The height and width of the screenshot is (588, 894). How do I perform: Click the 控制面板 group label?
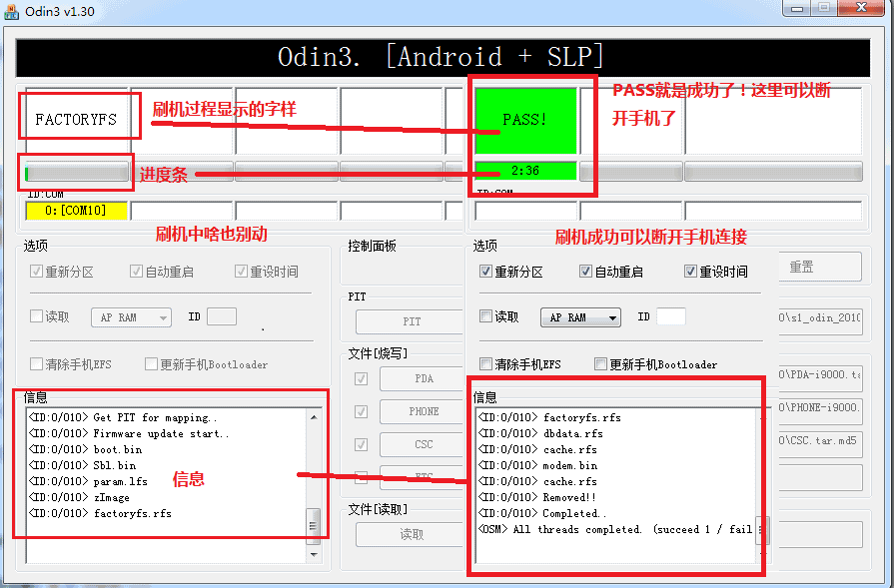click(x=372, y=247)
